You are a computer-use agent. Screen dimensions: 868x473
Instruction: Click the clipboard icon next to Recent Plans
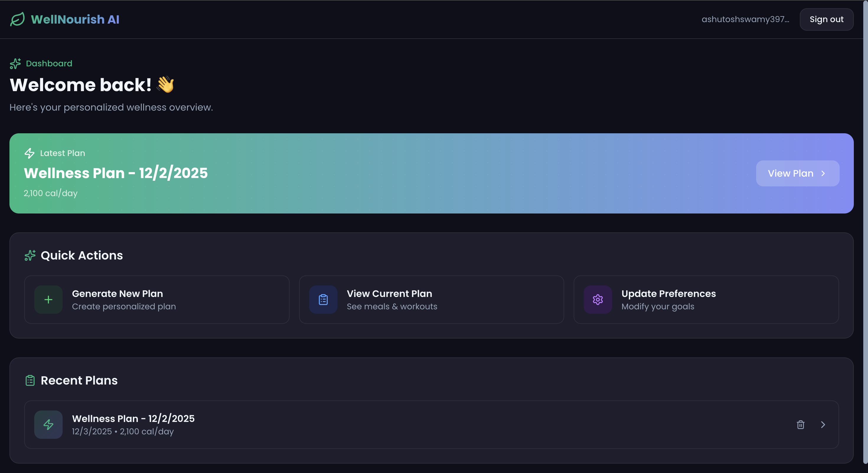click(x=30, y=380)
